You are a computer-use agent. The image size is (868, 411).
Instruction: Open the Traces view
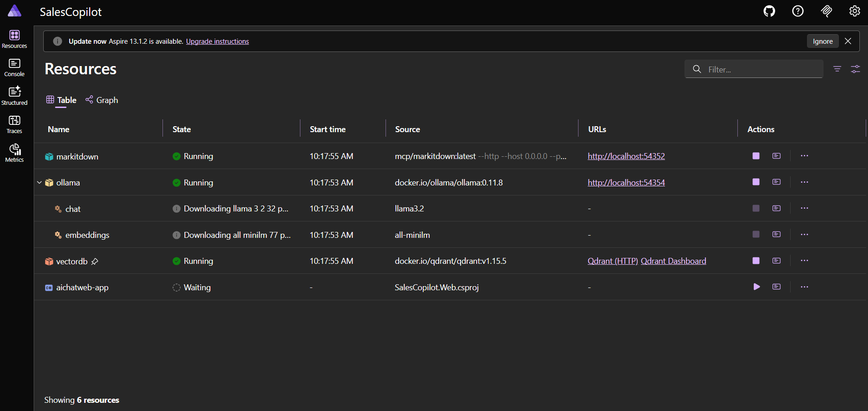click(15, 124)
